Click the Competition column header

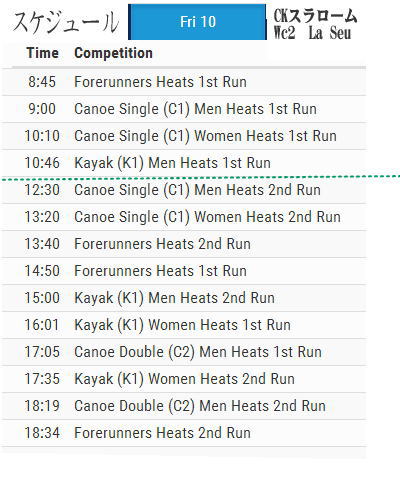[113, 53]
